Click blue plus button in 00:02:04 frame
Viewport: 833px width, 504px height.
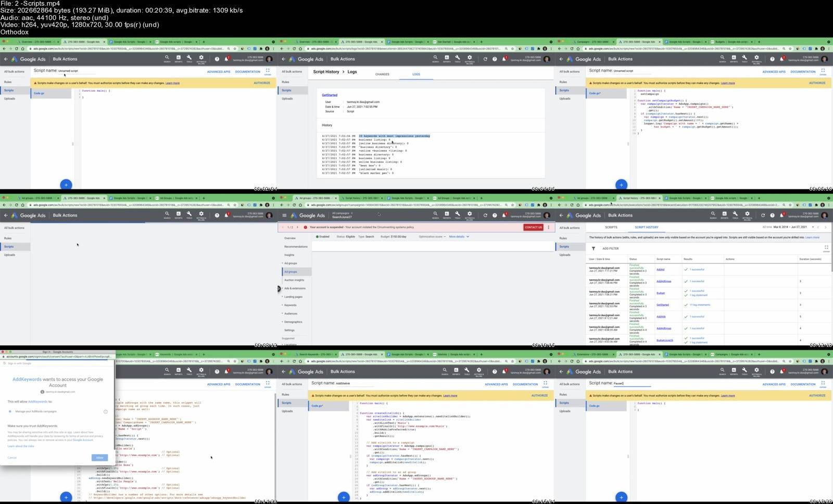(x=66, y=184)
